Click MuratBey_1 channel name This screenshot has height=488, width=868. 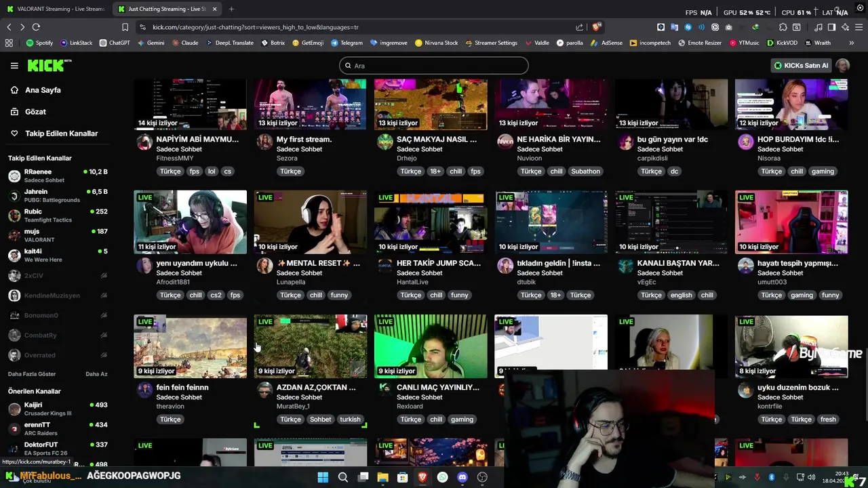[x=293, y=406]
